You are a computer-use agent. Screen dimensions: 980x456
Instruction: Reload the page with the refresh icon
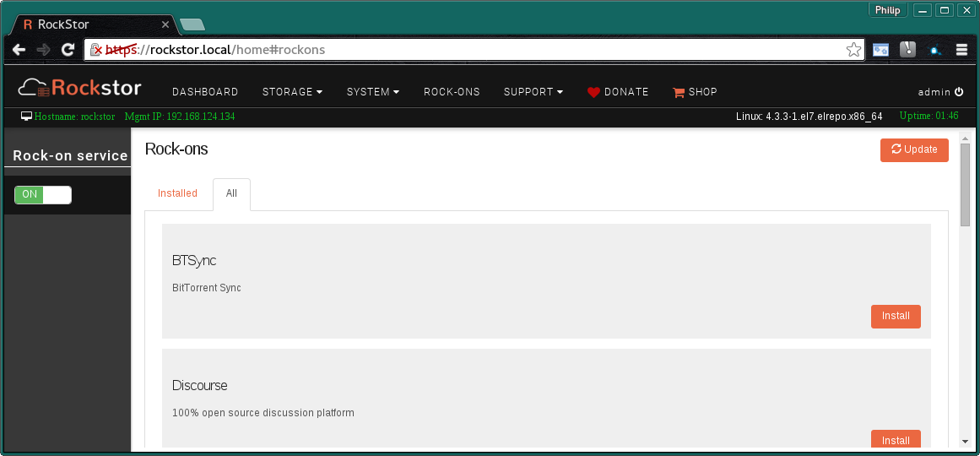tap(68, 50)
